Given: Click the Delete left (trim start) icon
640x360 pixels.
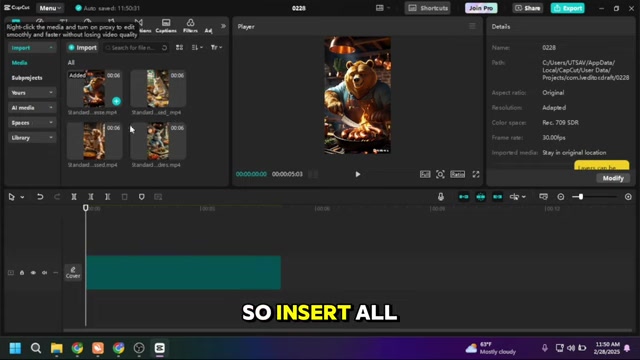Looking at the screenshot, I should pyautogui.click(x=91, y=197).
